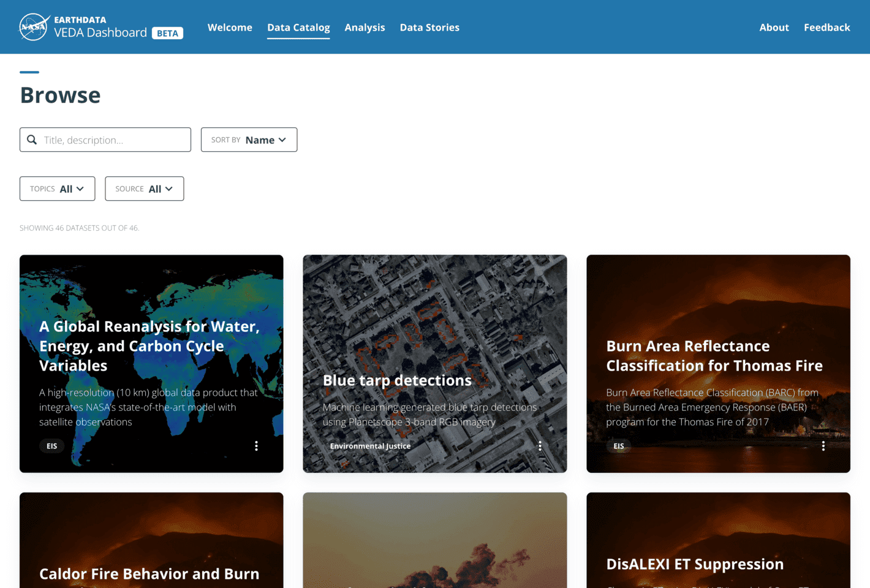Open the About page link
Screen dimensions: 870x588
[774, 28]
